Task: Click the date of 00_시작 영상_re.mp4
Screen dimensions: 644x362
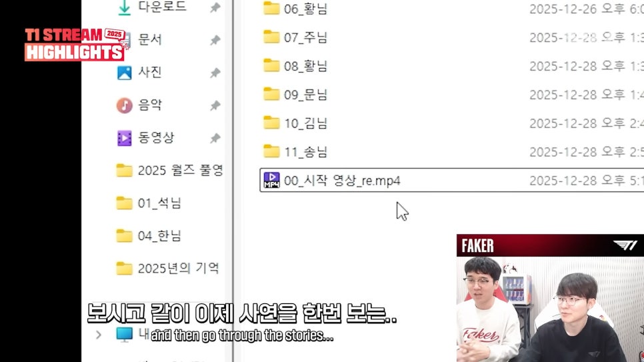Action: (587, 181)
